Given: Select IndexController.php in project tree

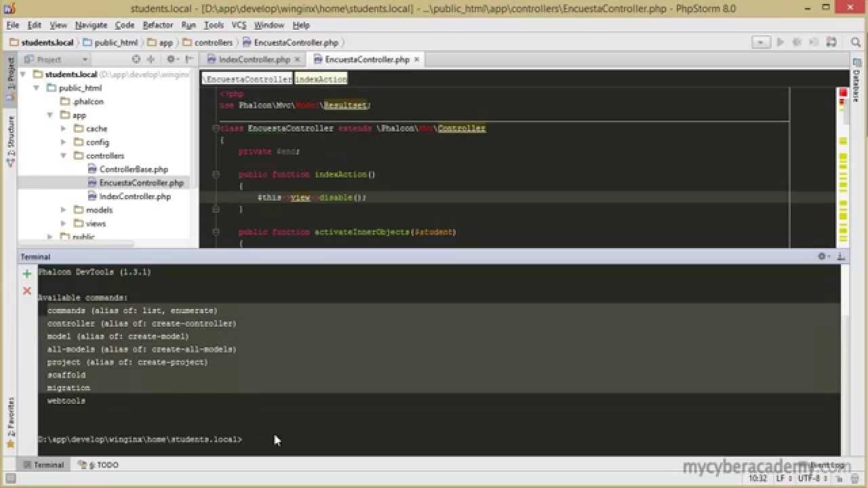Looking at the screenshot, I should pyautogui.click(x=135, y=197).
